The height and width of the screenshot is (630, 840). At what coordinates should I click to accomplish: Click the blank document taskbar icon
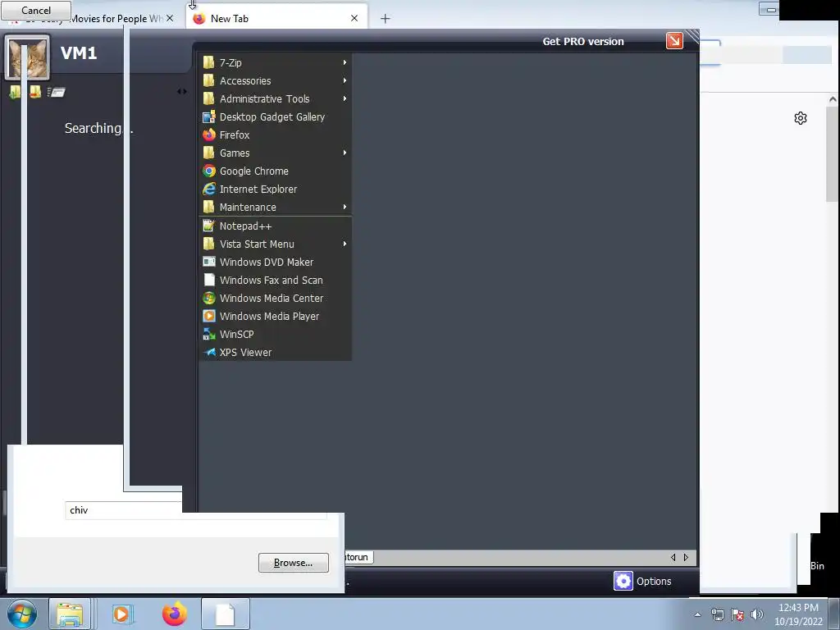click(x=226, y=614)
